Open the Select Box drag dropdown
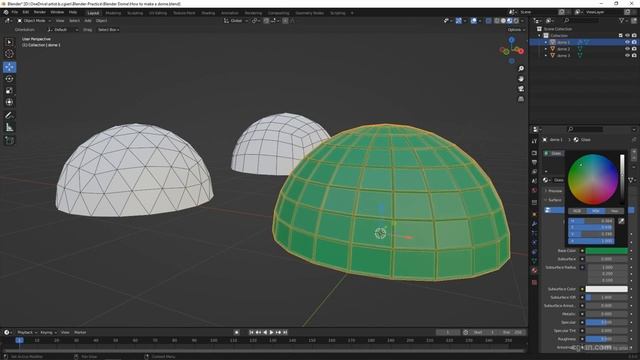 coord(108,30)
